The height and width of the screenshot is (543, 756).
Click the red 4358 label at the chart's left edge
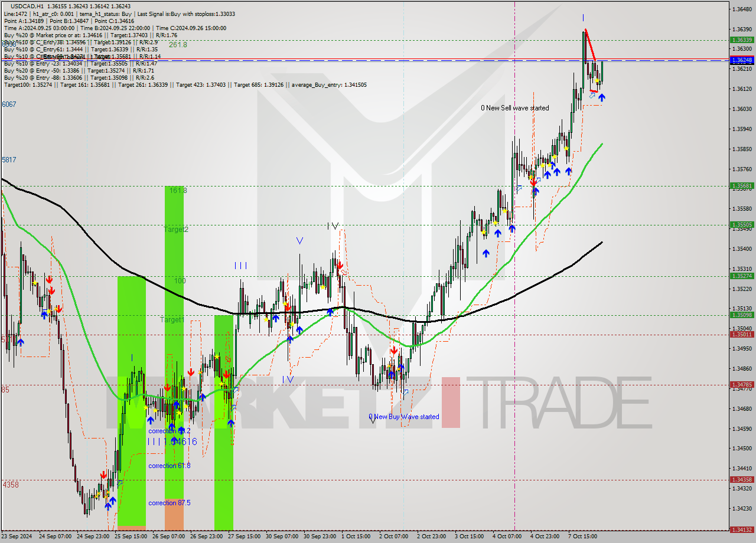click(x=11, y=485)
